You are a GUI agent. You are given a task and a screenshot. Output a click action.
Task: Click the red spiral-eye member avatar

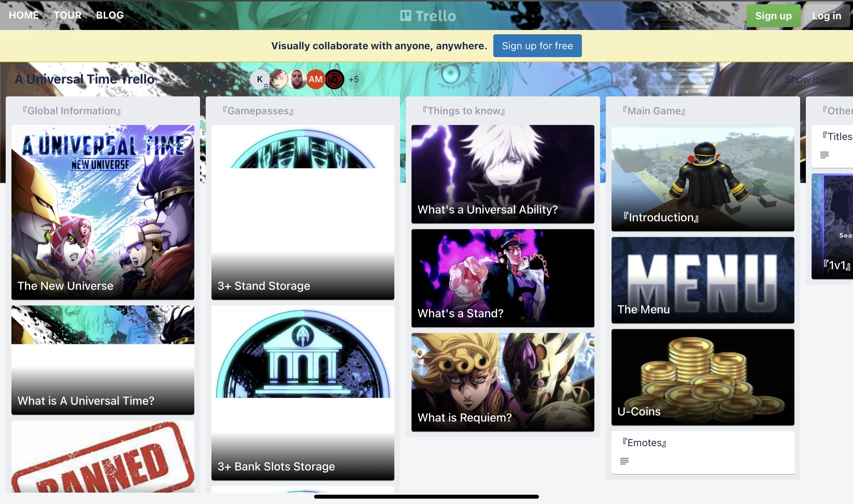click(334, 79)
